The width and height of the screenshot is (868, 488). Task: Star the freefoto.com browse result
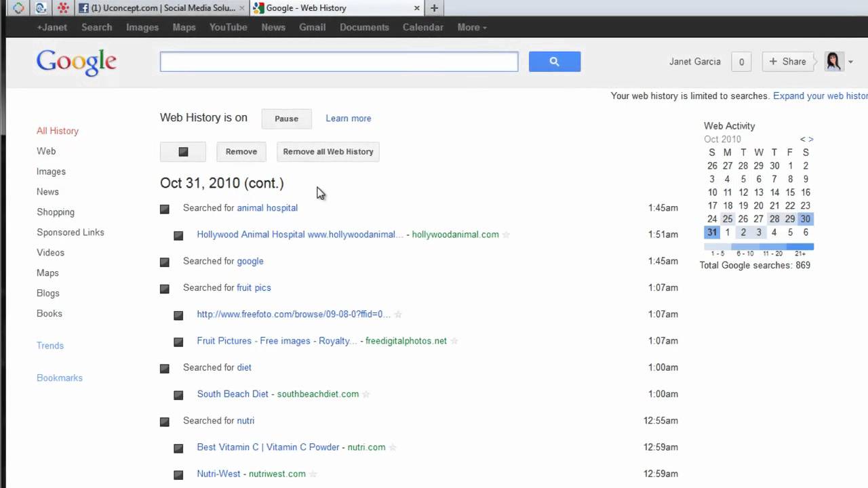(x=398, y=314)
